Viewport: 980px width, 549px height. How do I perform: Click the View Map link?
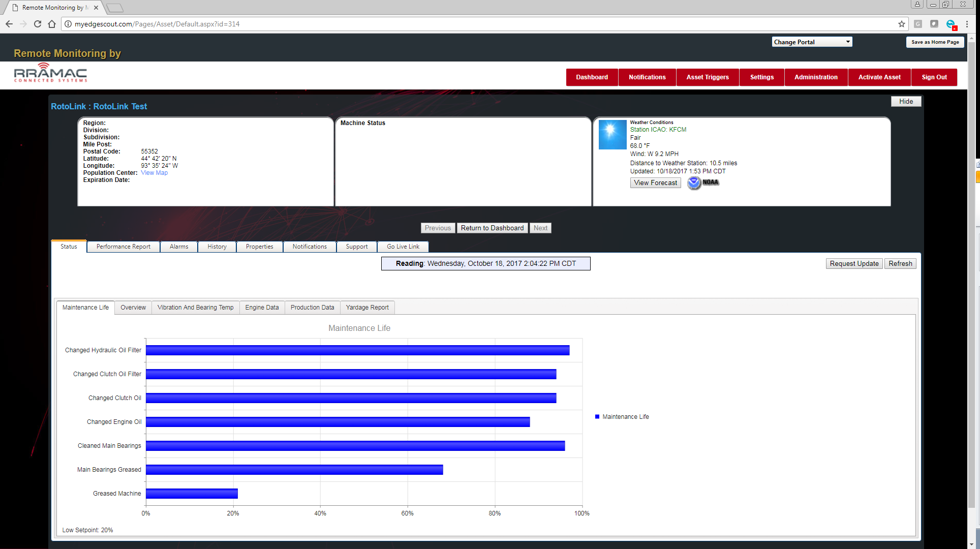155,172
